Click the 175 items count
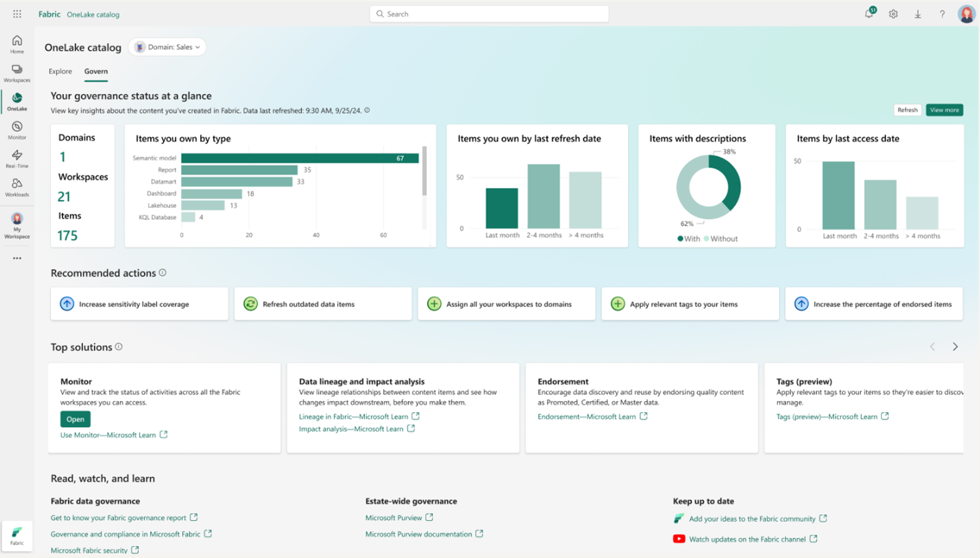The width and height of the screenshot is (980, 558). 67,236
